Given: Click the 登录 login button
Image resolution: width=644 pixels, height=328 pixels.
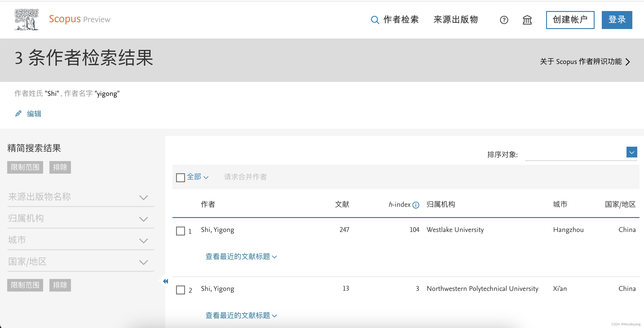Looking at the screenshot, I should pyautogui.click(x=617, y=20).
